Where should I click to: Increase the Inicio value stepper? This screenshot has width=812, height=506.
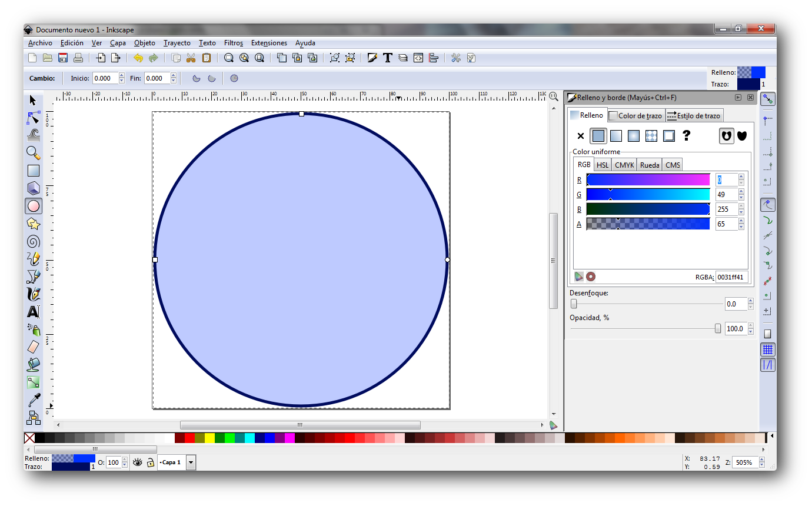click(x=122, y=75)
